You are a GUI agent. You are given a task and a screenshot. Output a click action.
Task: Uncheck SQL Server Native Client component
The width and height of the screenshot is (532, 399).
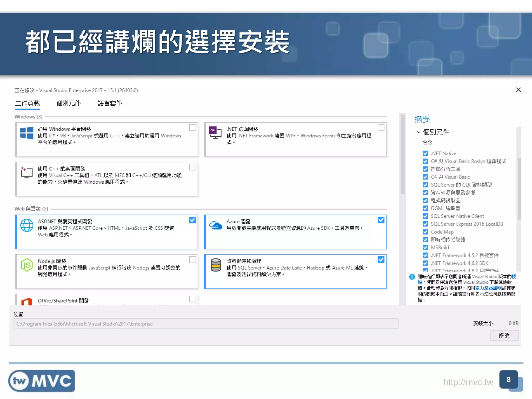(425, 216)
